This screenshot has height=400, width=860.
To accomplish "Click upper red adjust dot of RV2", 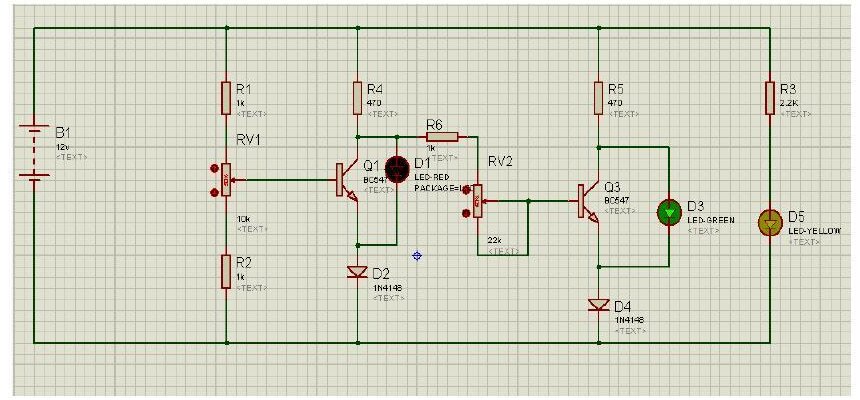I will coord(466,188).
